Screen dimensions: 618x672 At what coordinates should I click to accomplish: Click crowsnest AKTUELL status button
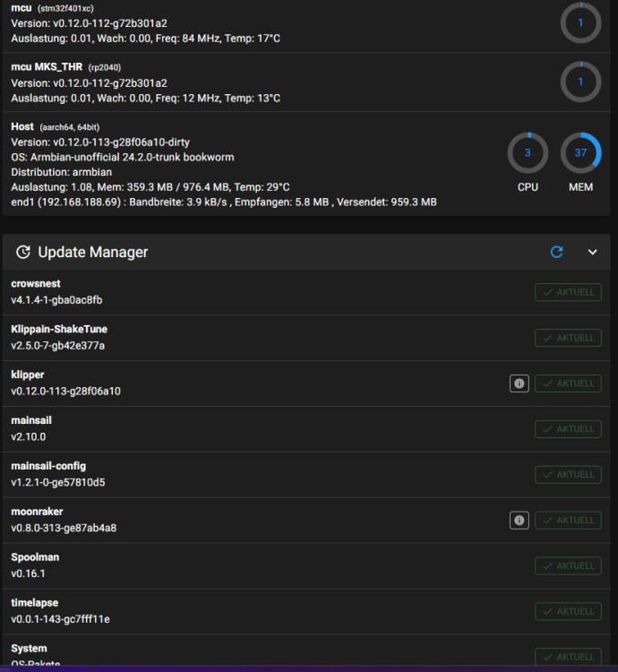coord(568,292)
